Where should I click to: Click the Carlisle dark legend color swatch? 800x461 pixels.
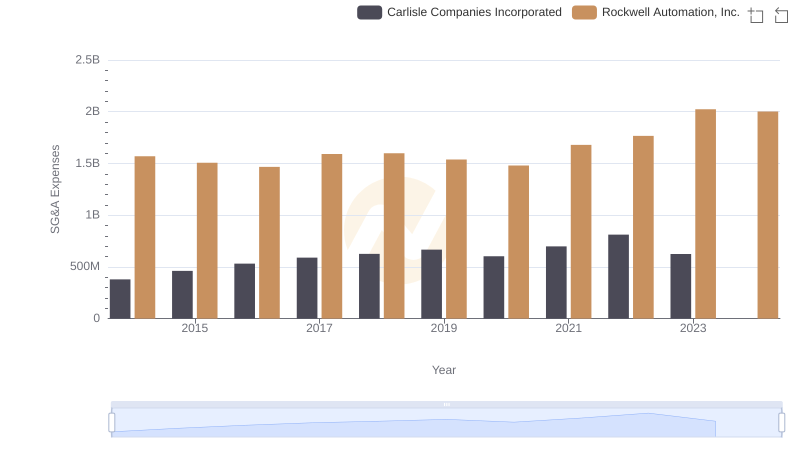click(369, 12)
